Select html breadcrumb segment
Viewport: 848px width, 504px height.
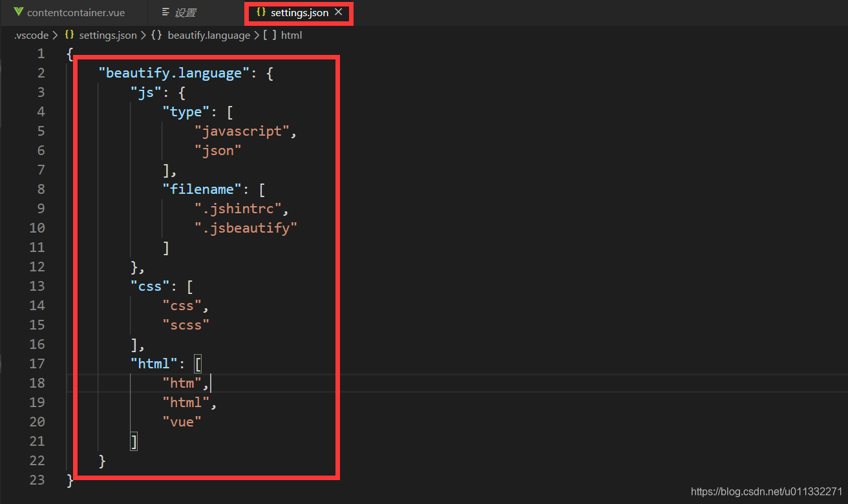tap(291, 36)
